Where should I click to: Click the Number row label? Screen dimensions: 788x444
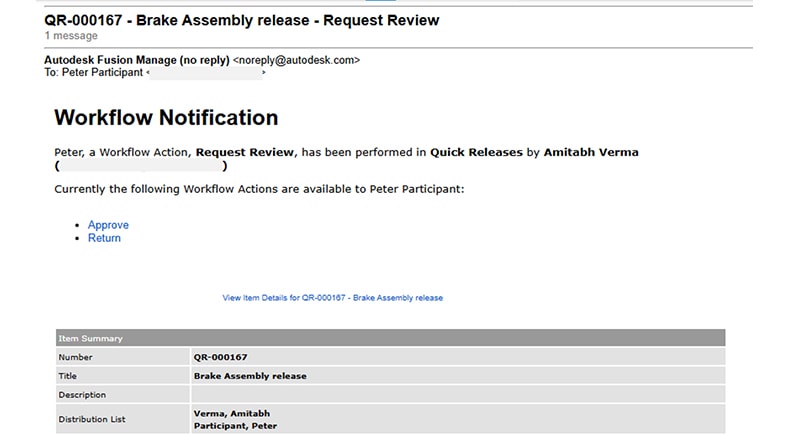75,357
